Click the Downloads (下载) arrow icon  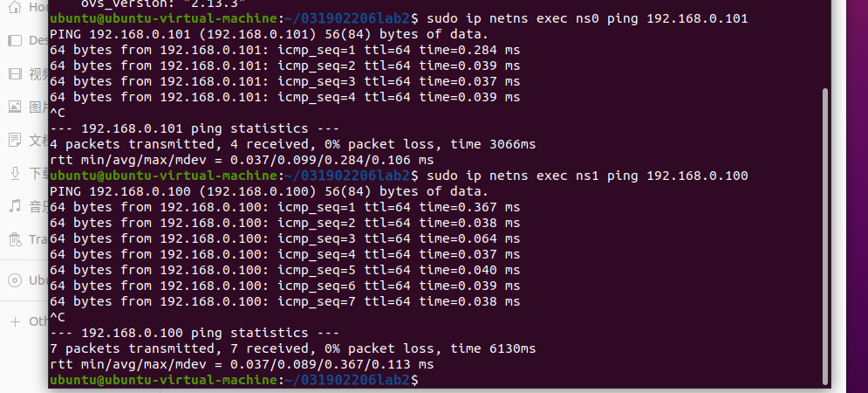click(14, 173)
